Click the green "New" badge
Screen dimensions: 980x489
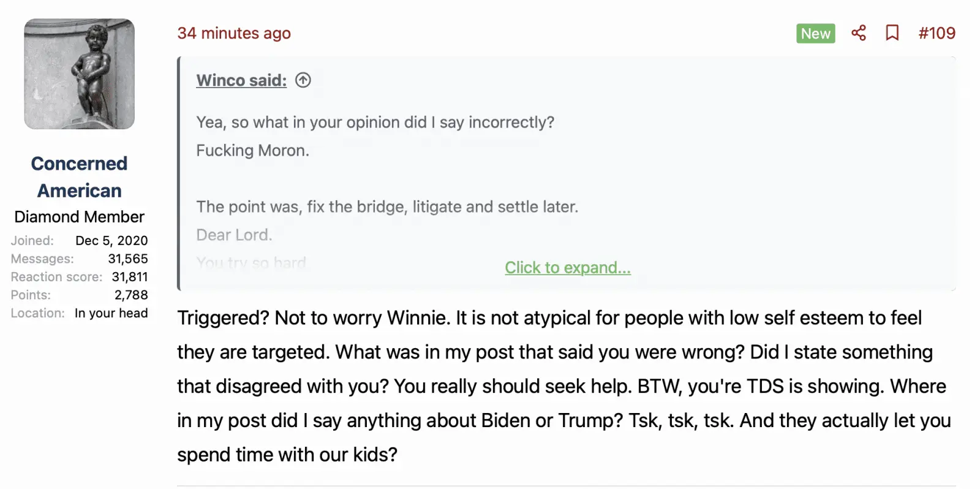pyautogui.click(x=815, y=34)
